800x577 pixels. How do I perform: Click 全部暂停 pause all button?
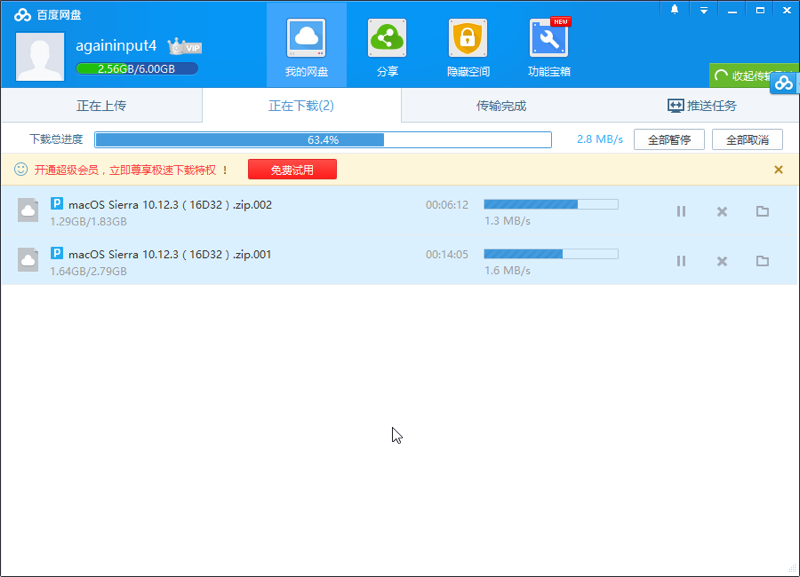669,140
